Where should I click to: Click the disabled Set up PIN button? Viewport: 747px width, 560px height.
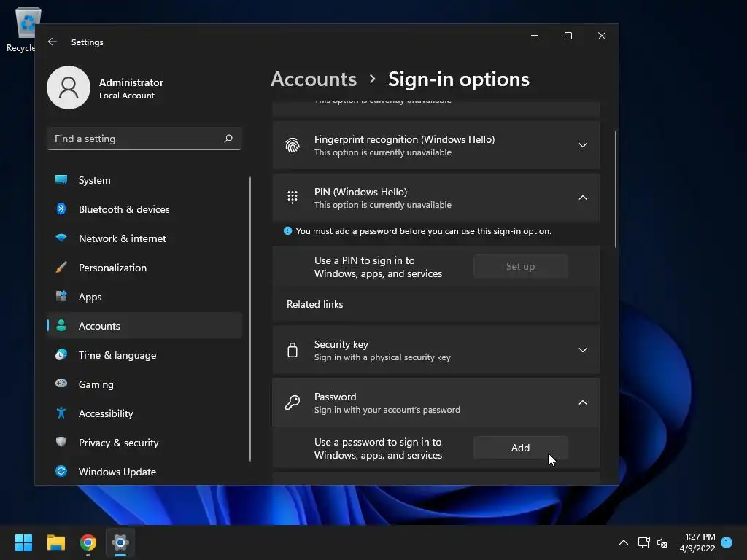tap(520, 266)
